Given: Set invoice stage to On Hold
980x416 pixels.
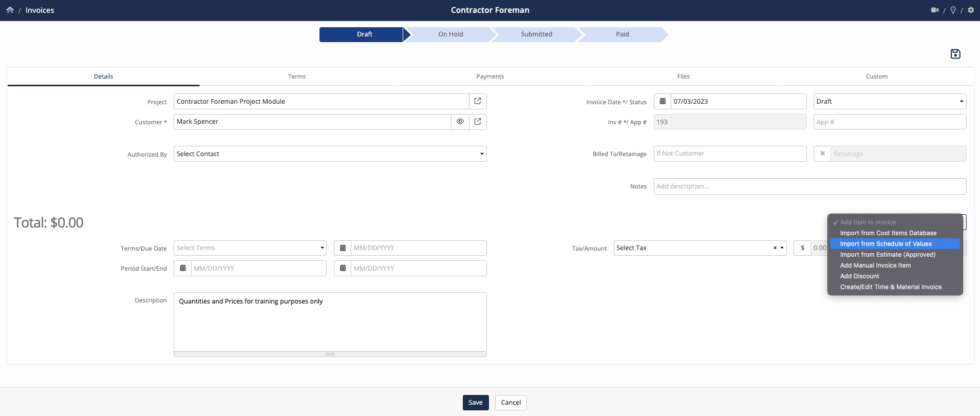Looking at the screenshot, I should tap(450, 34).
